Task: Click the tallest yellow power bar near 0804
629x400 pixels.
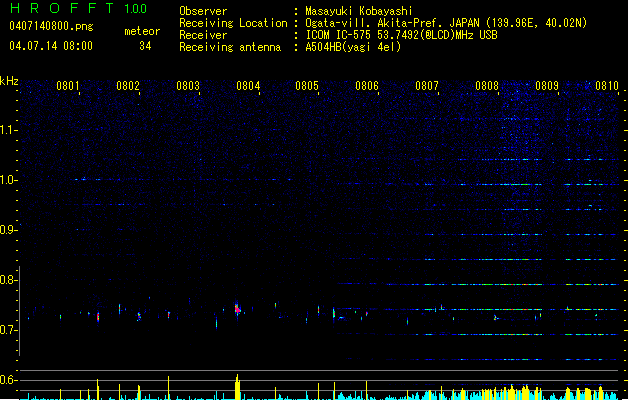Action: point(237,387)
